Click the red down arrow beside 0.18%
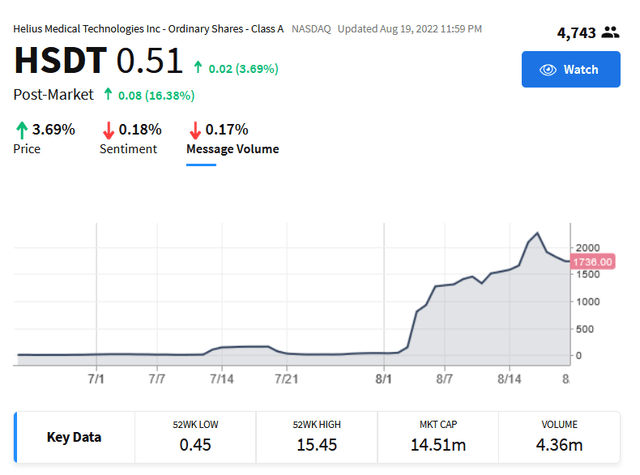The height and width of the screenshot is (475, 640). 108,130
